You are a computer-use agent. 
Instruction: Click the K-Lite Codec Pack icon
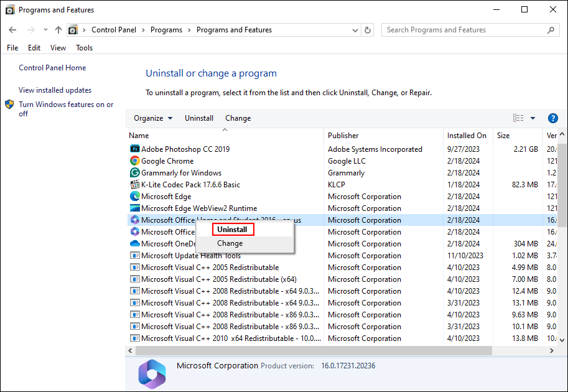point(135,184)
